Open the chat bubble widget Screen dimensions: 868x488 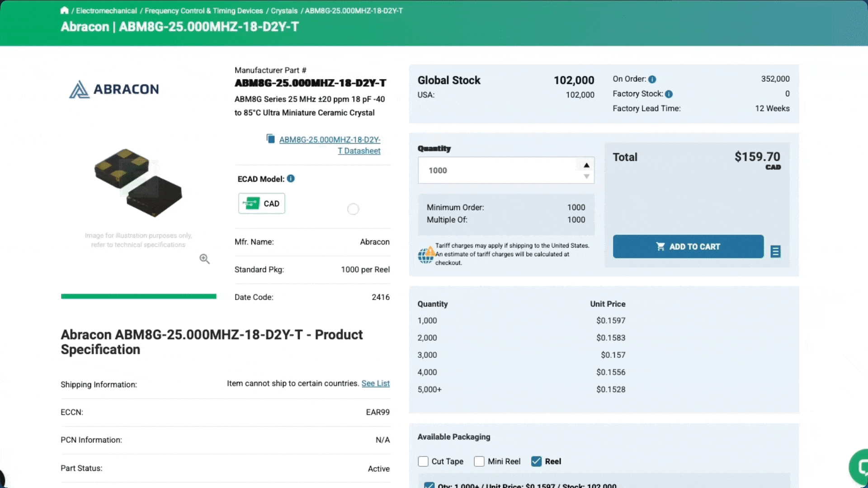[x=860, y=466]
